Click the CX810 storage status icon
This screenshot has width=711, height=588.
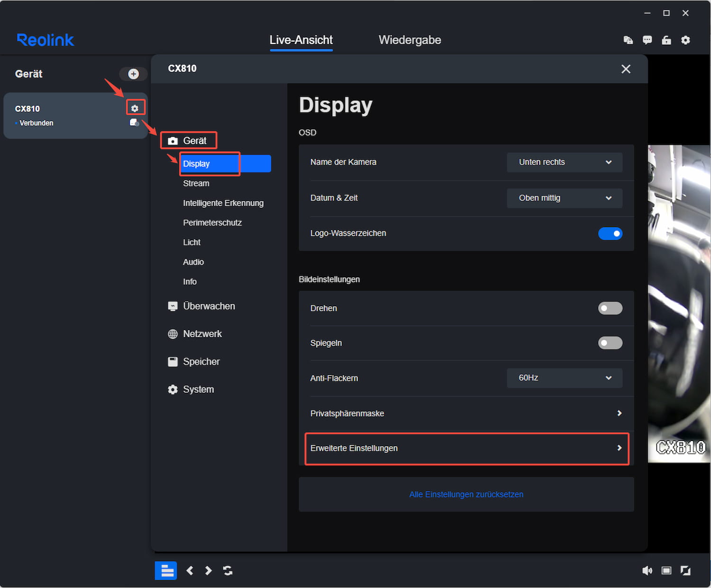(134, 122)
